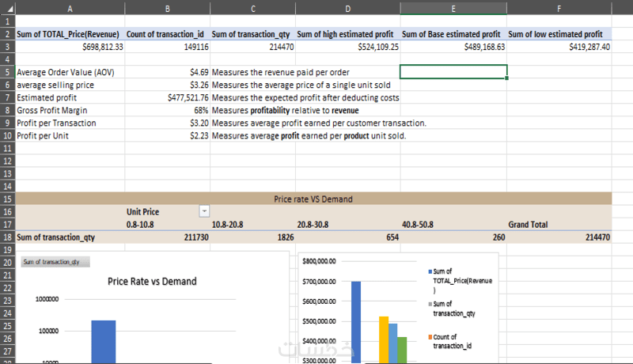This screenshot has width=633, height=364.
Task: Select the Grand Total header cell
Action: (528, 225)
